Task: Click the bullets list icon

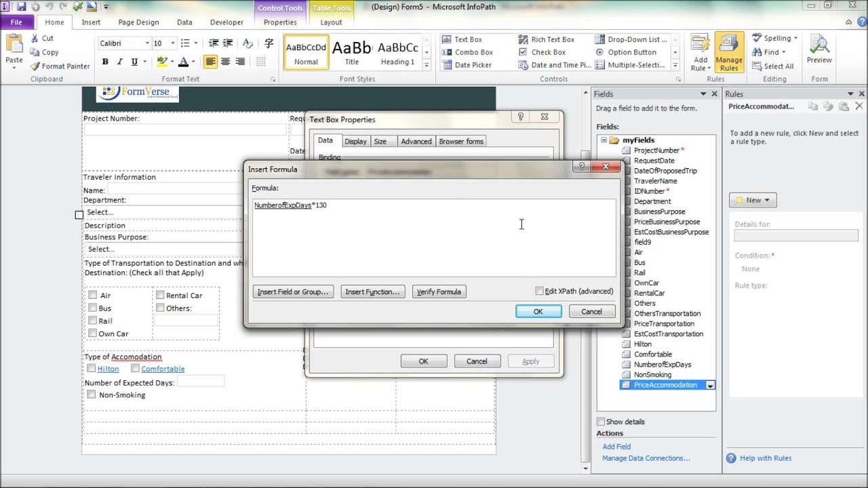Action: coord(185,43)
